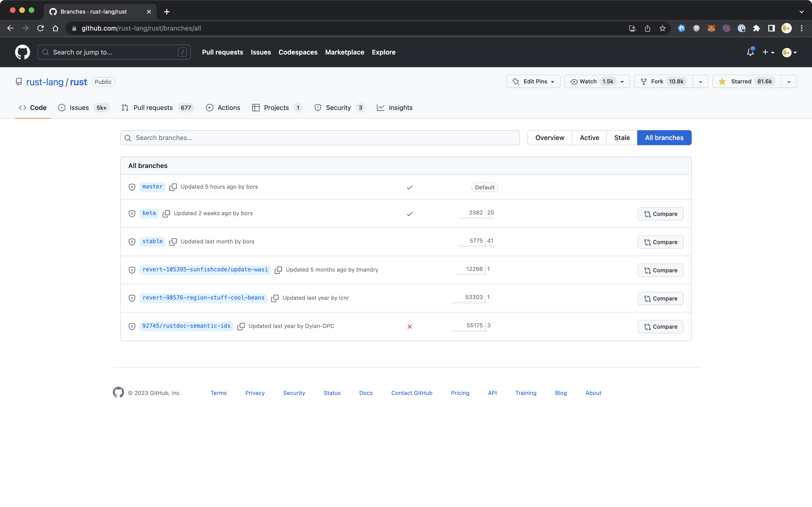Viewport: 812px width, 507px height.
Task: Open the Actions tab
Action: [223, 108]
